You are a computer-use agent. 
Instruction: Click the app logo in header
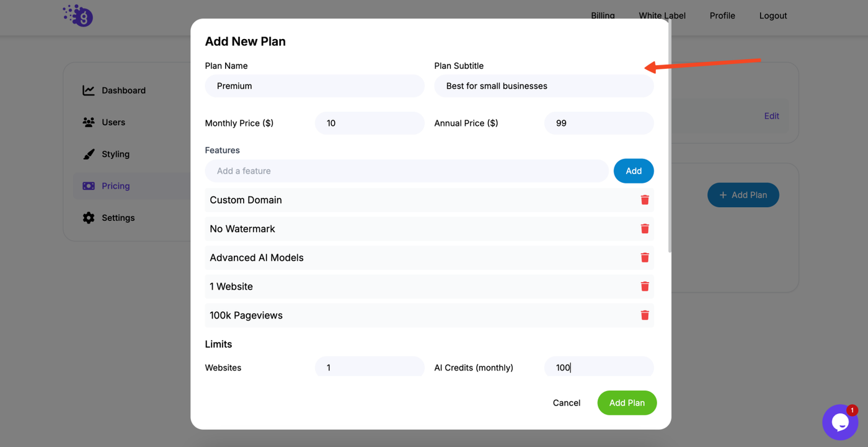point(78,15)
